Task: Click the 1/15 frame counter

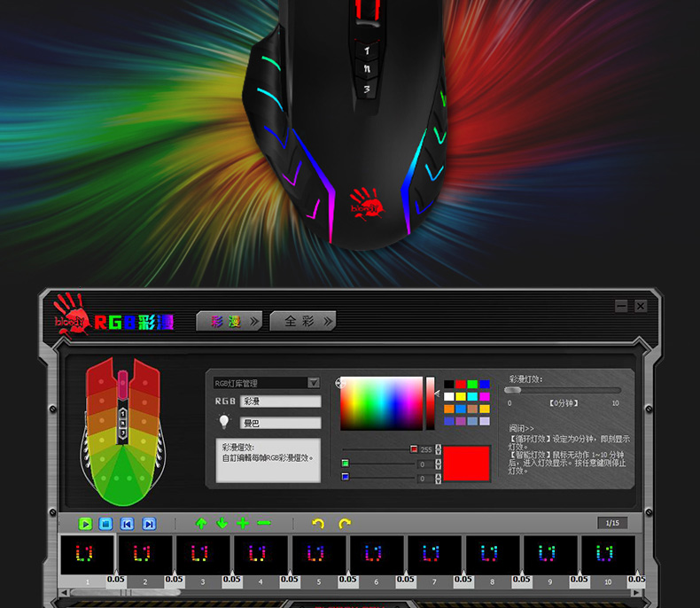Action: click(x=612, y=523)
